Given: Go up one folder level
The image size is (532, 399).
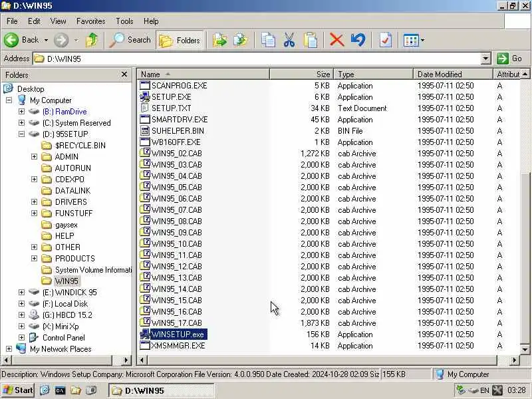Looking at the screenshot, I should [x=92, y=40].
